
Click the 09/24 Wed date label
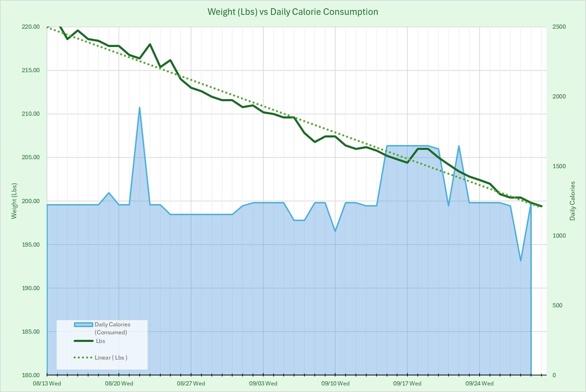[479, 383]
